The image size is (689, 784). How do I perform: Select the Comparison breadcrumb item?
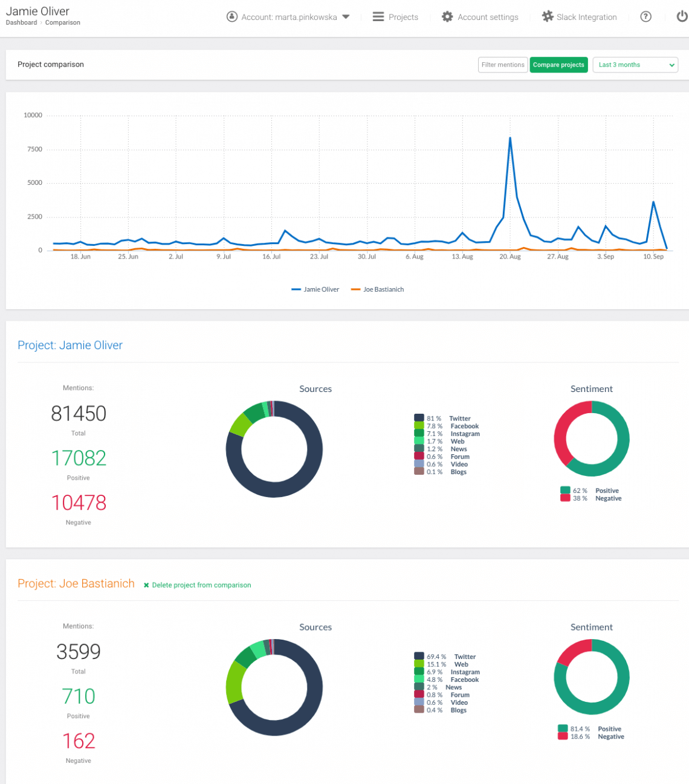62,22
